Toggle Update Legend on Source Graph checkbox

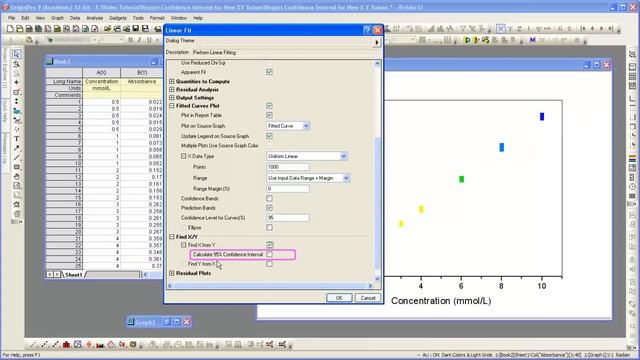point(269,136)
